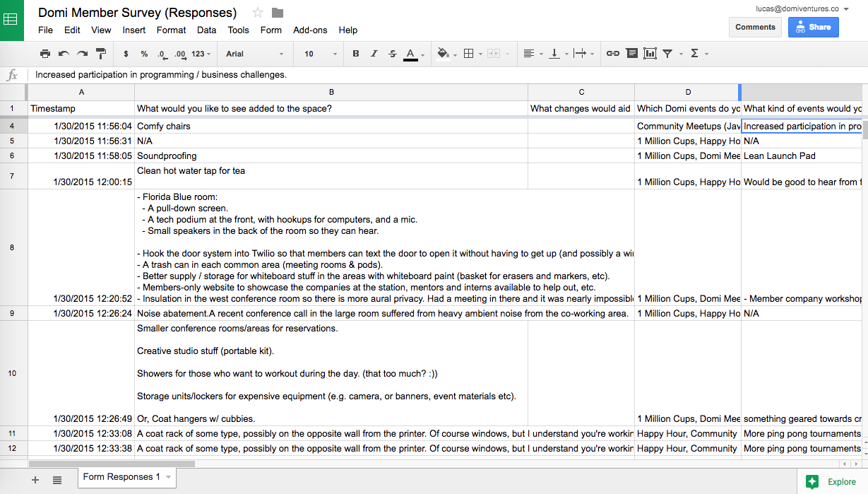Open account menu for lucas@domiventures.co
Viewport: 868px width, 494px height.
tap(802, 8)
